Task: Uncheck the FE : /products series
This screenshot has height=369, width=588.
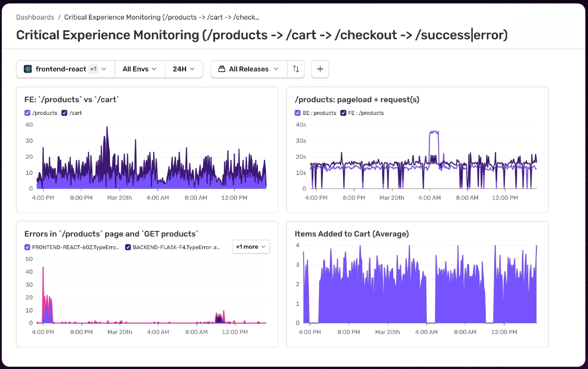Action: tap(343, 113)
